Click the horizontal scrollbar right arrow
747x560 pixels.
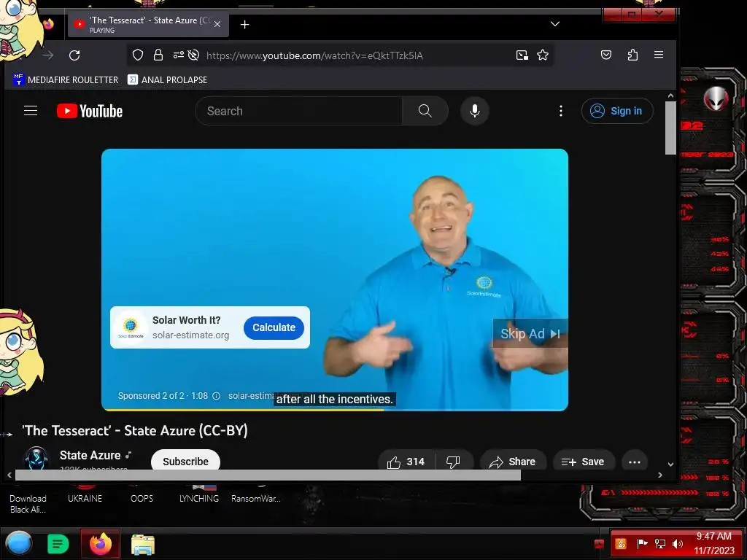coord(659,475)
